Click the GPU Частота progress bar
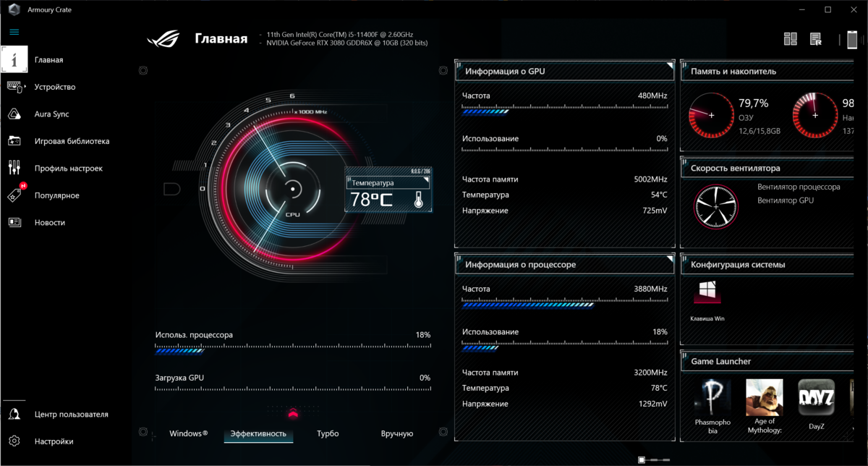 coord(565,111)
